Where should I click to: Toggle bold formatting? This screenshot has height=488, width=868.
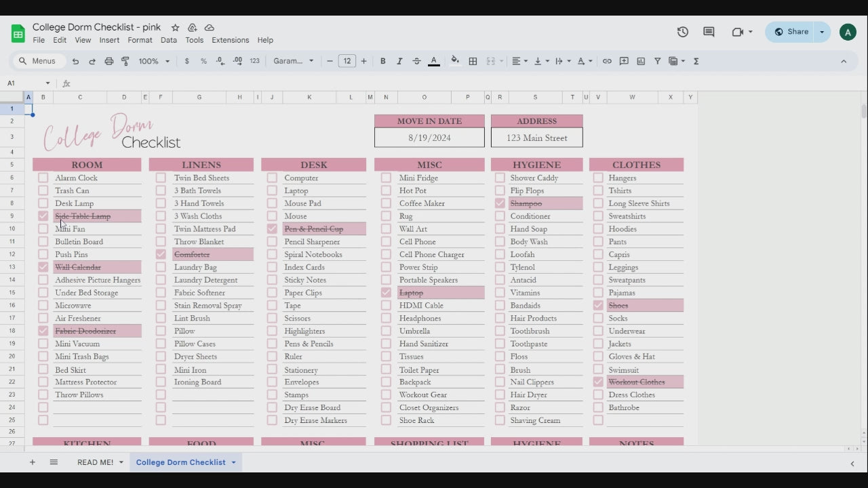(x=382, y=61)
